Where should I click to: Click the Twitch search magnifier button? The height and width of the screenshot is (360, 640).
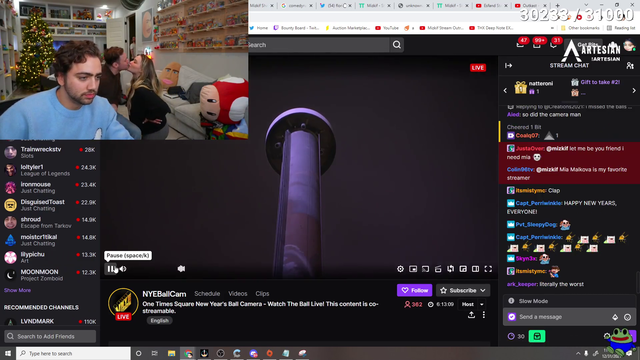(396, 45)
